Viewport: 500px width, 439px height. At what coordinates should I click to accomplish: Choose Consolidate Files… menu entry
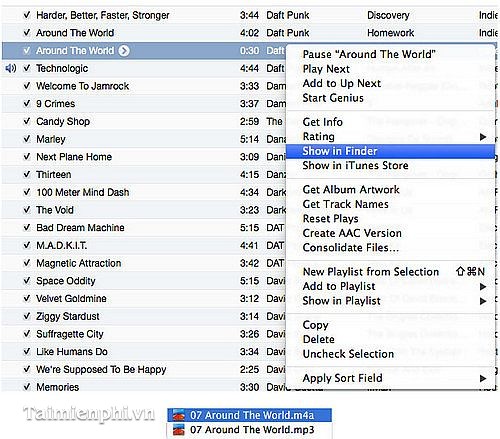(x=351, y=248)
